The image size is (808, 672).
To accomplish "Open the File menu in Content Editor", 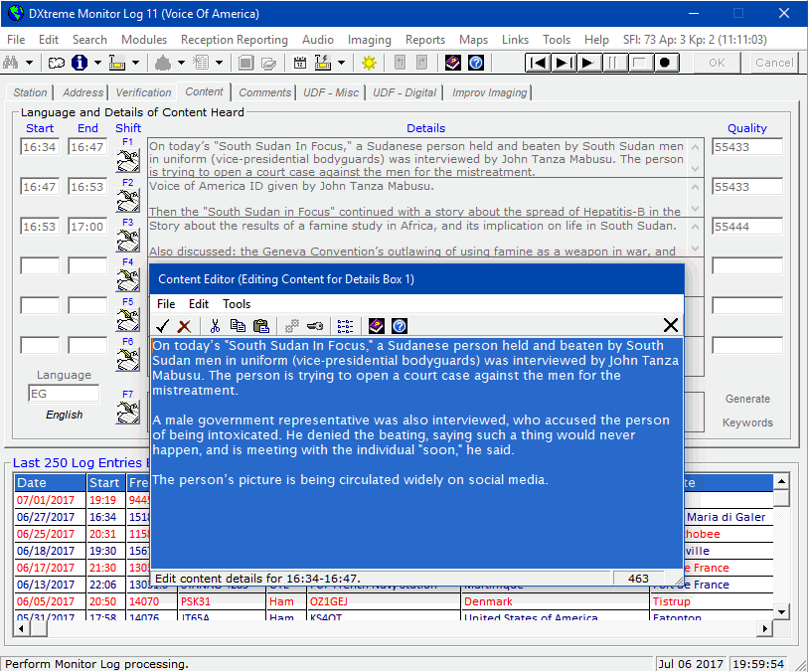I will click(x=166, y=304).
